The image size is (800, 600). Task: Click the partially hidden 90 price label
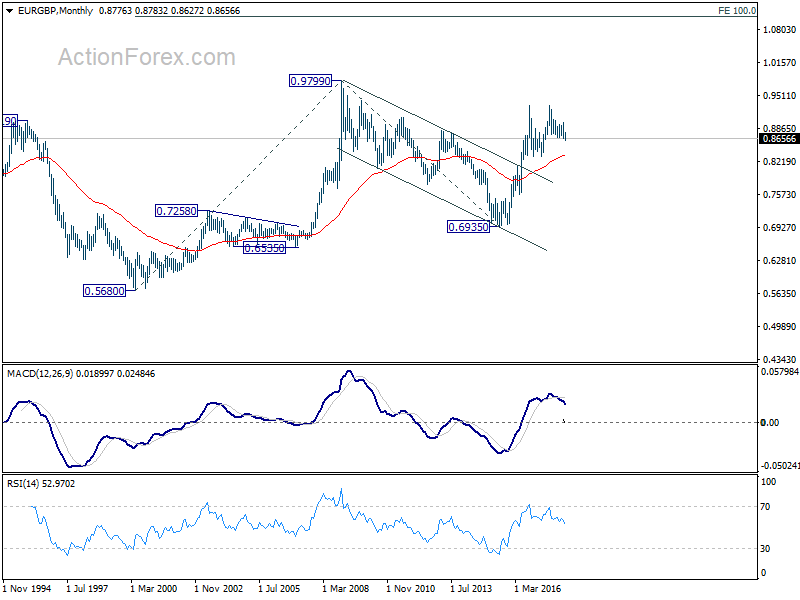pyautogui.click(x=10, y=121)
